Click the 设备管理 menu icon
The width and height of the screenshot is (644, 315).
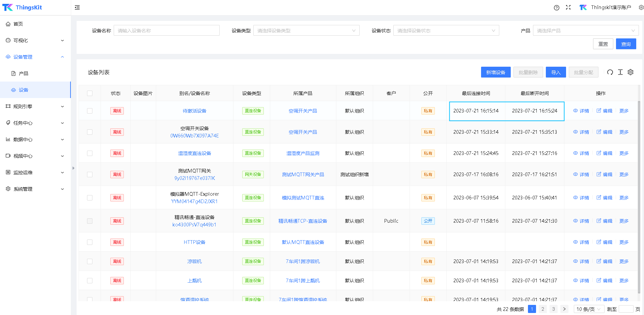(x=8, y=57)
